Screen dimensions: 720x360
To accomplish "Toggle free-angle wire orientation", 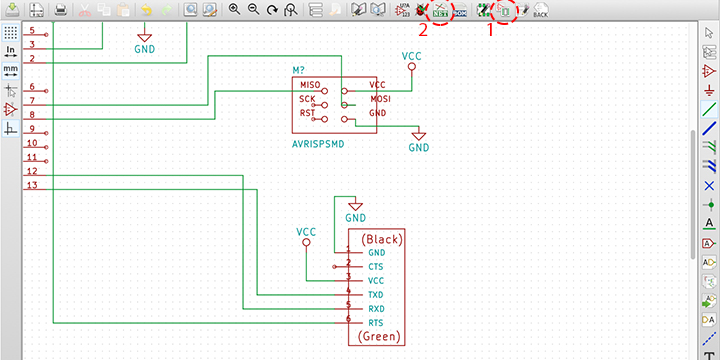I will (11, 129).
